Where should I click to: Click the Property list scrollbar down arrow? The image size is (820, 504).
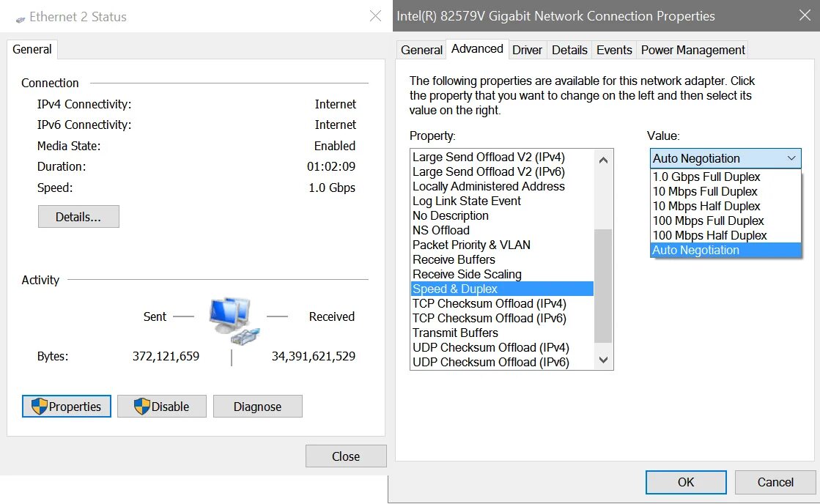click(603, 360)
